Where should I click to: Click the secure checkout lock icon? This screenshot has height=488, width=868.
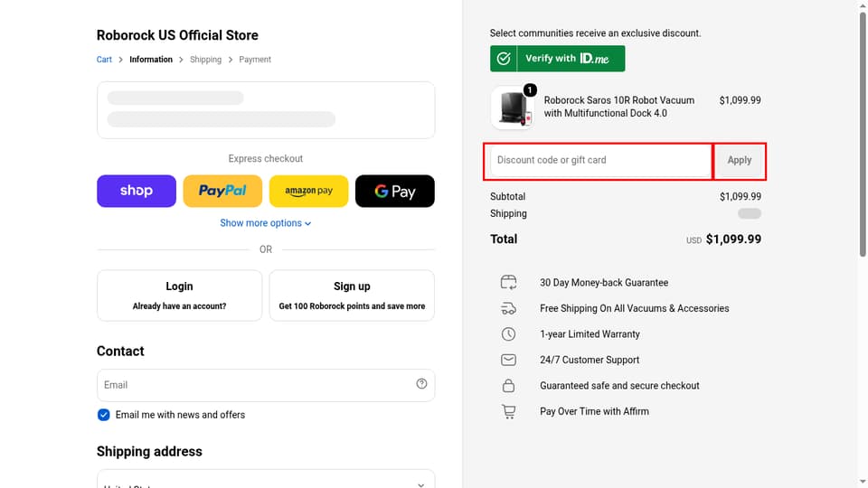508,386
